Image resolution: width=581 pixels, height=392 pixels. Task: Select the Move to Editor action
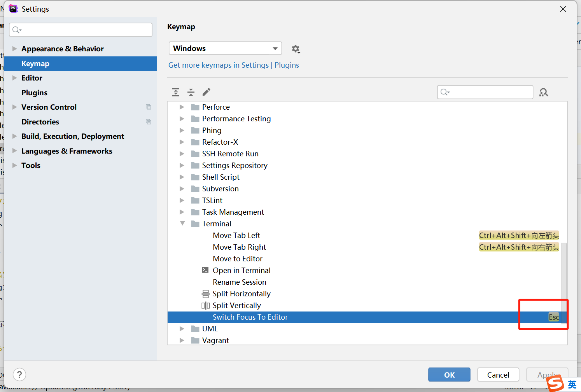pyautogui.click(x=238, y=259)
